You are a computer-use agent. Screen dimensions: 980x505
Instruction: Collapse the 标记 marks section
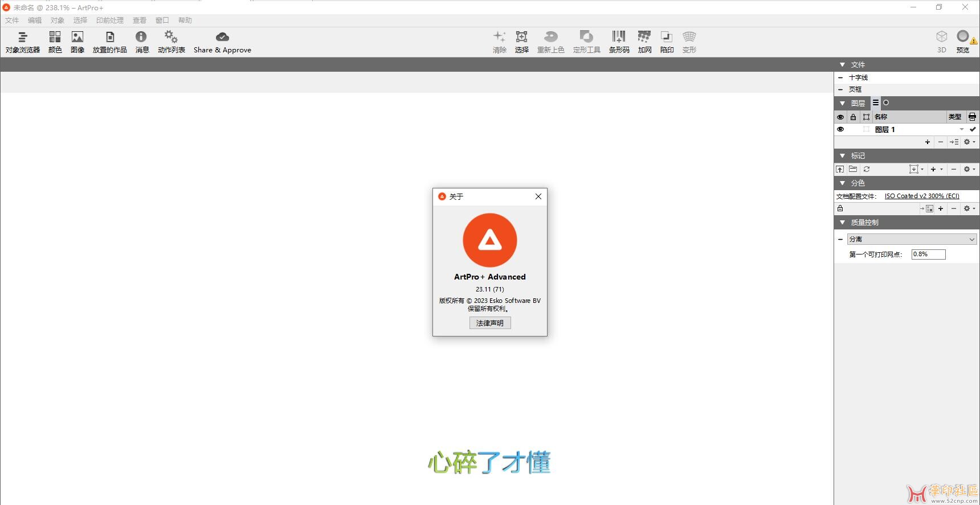pyautogui.click(x=842, y=155)
